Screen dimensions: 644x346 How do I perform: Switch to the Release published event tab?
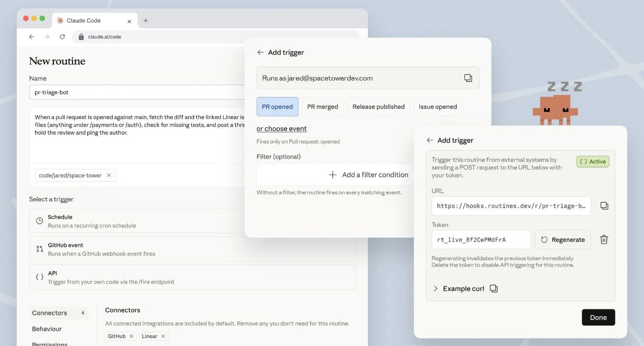pos(379,106)
